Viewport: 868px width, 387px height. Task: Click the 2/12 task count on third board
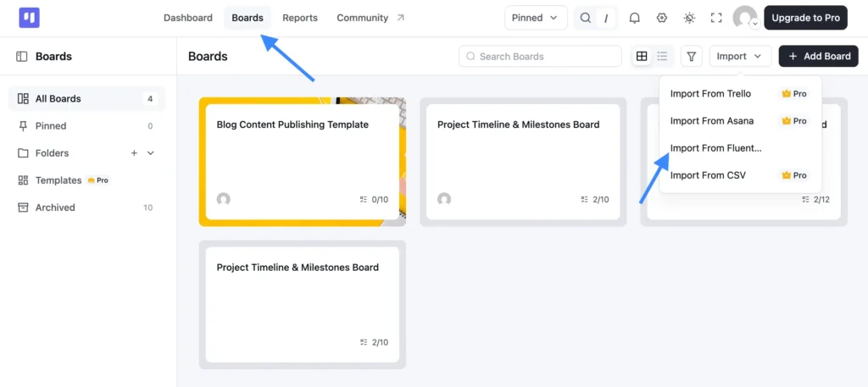click(x=816, y=200)
